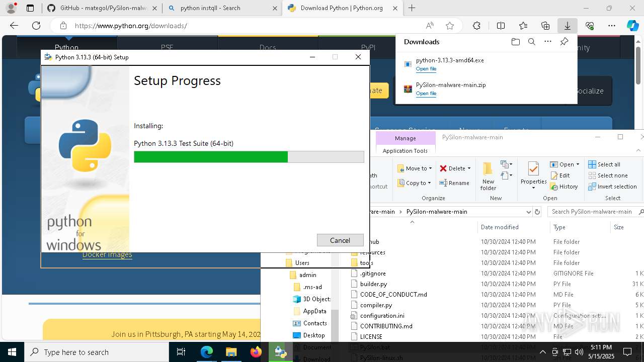644x362 pixels.
Task: Toggle read aloud icon in address bar
Action: (430, 26)
